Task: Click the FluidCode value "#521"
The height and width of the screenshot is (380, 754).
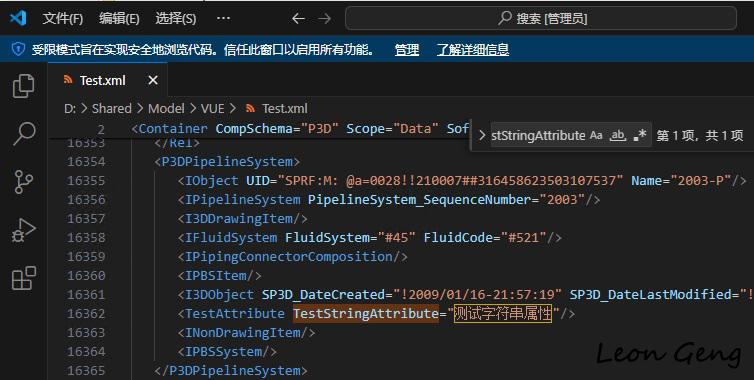Action: click(523, 238)
